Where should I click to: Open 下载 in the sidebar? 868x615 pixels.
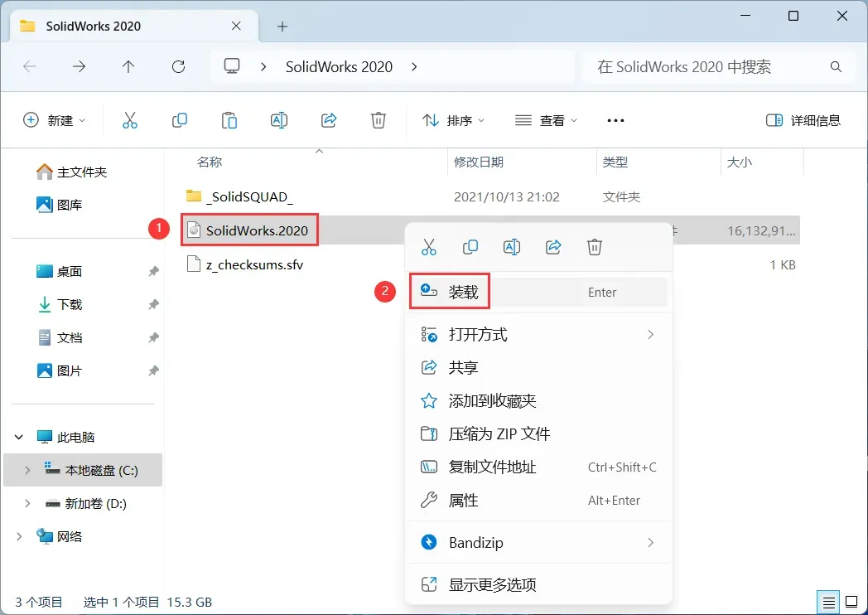click(x=59, y=305)
